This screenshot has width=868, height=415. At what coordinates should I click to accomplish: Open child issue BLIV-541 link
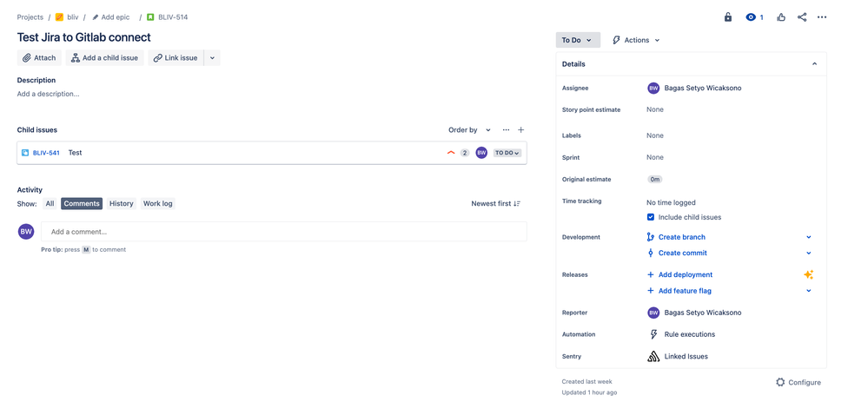coord(46,153)
